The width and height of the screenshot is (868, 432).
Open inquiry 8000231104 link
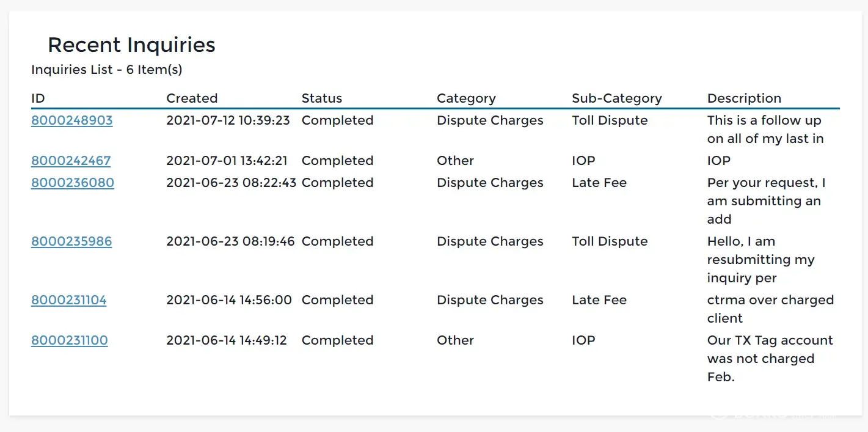68,300
